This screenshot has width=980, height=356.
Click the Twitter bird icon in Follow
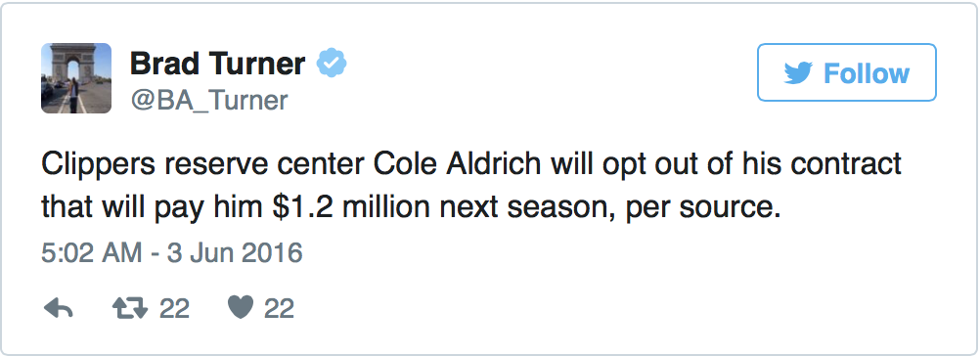pyautogui.click(x=798, y=73)
